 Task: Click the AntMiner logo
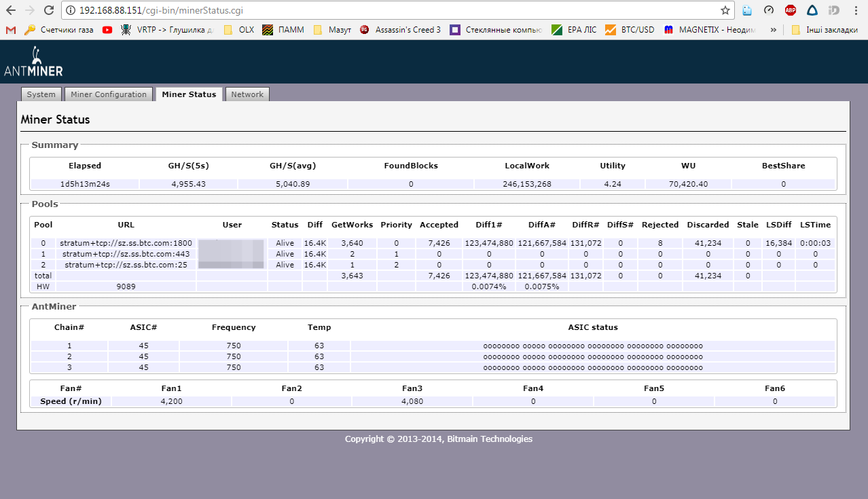tap(33, 62)
